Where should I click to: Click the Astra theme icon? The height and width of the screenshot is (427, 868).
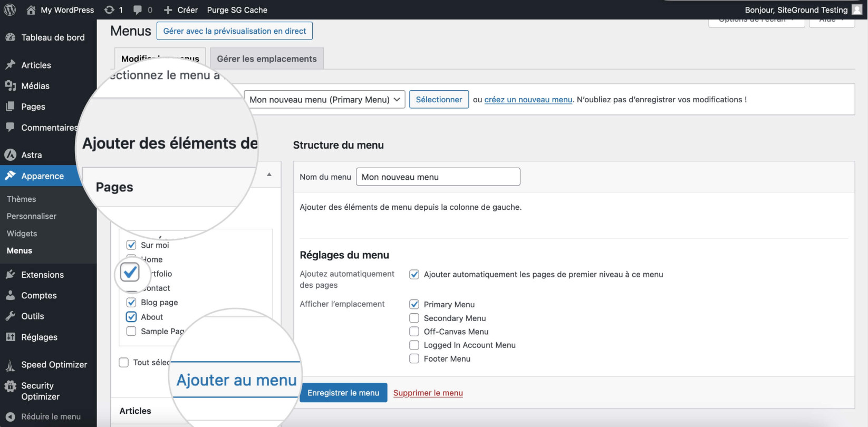click(10, 155)
